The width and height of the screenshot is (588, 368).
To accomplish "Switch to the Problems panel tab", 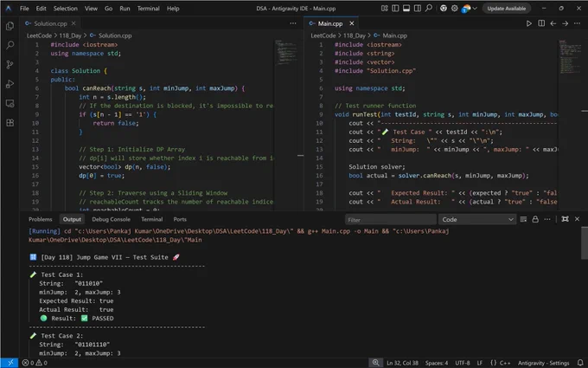I will tap(40, 219).
